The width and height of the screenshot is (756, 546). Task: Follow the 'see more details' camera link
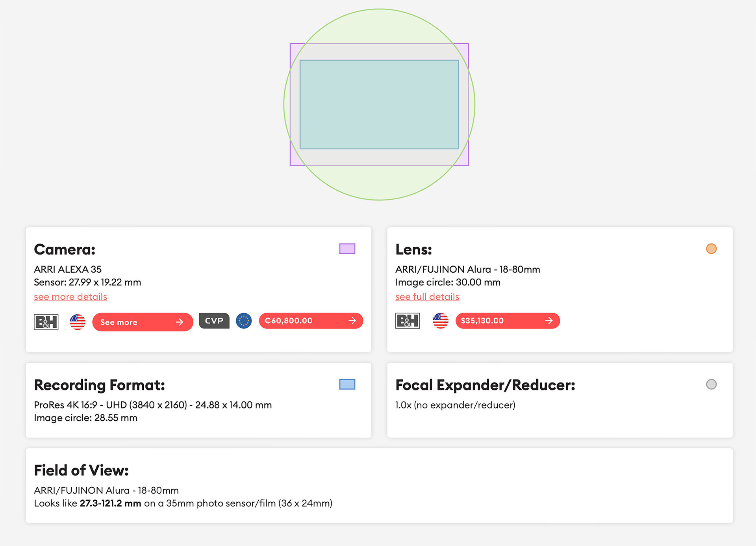click(70, 297)
